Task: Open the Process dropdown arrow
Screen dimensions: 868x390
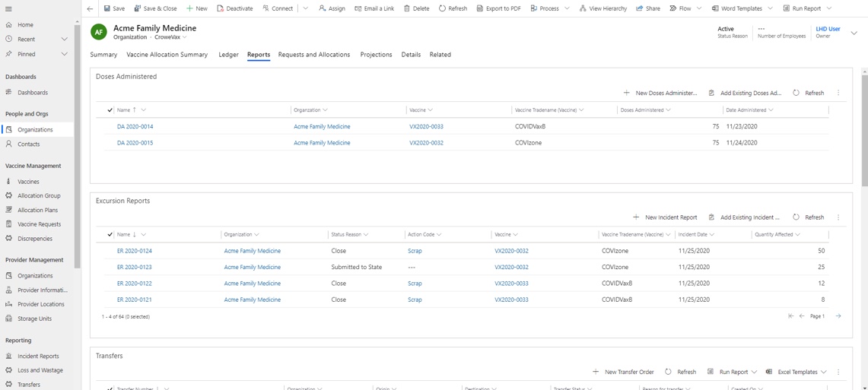Action: 567,8
